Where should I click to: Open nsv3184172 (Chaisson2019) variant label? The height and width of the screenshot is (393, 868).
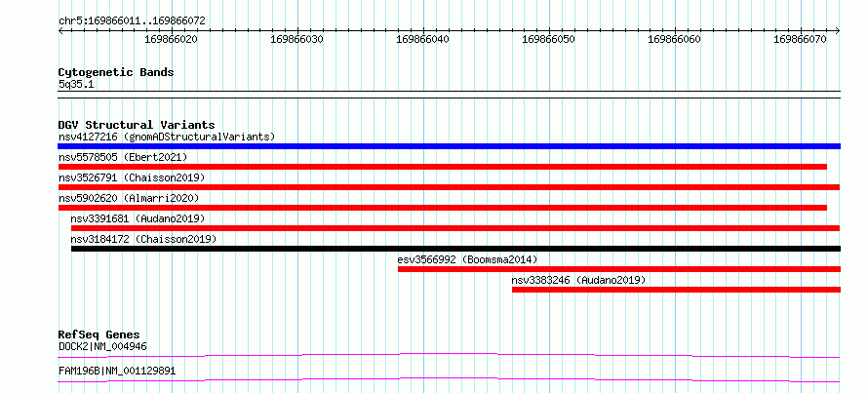point(143,239)
